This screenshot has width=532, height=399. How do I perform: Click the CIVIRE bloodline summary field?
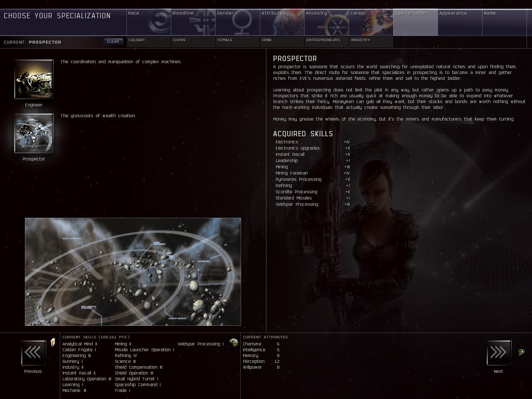point(193,42)
